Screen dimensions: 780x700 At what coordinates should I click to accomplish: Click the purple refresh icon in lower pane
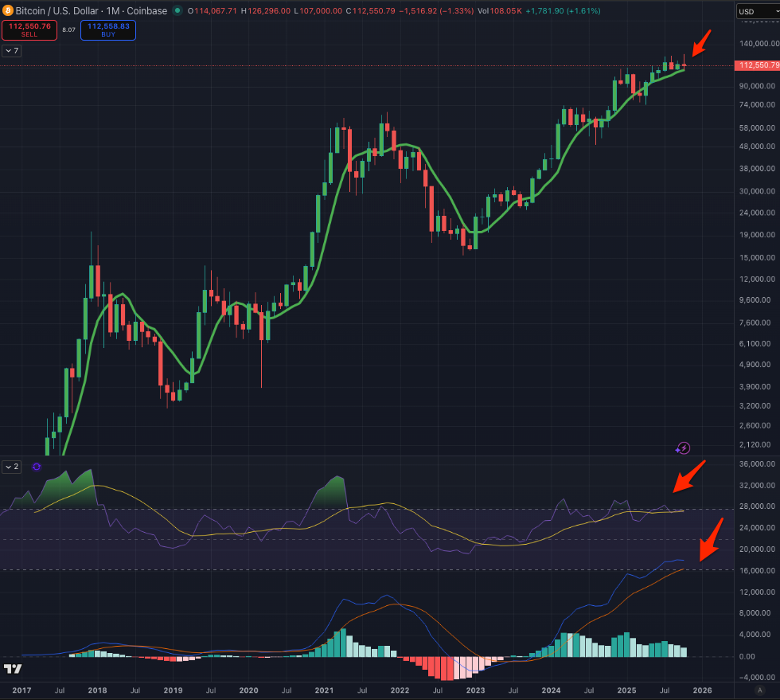(37, 467)
